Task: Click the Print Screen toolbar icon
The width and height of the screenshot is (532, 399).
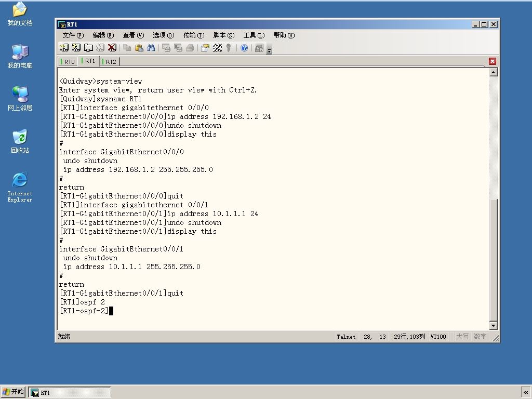Action: point(166,48)
